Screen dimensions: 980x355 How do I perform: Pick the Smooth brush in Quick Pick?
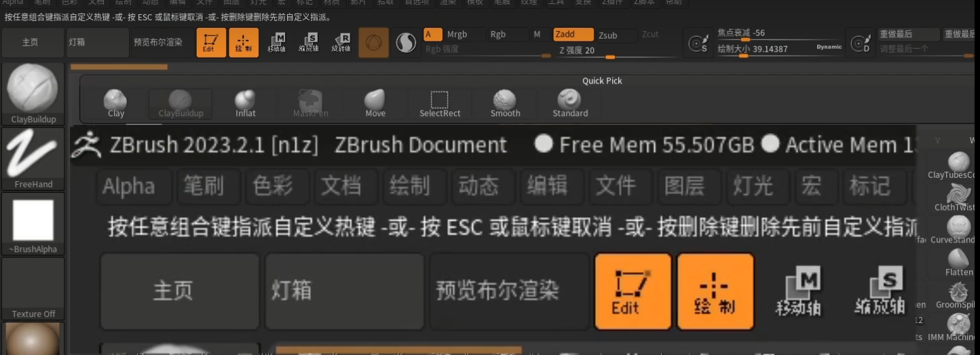click(x=505, y=104)
